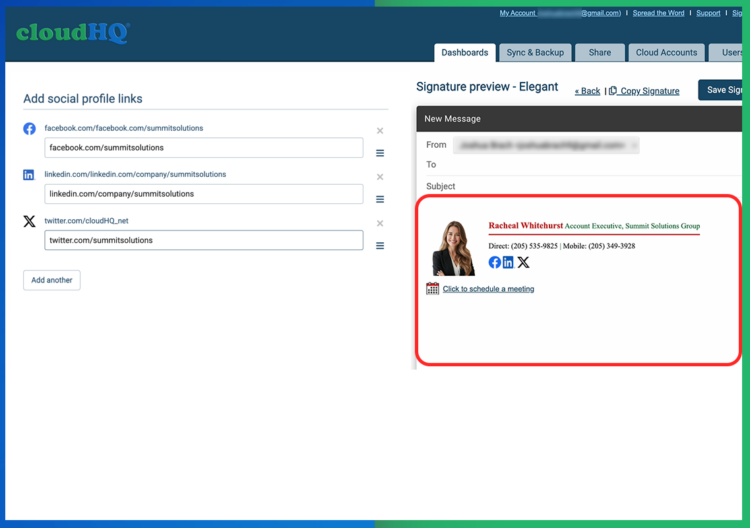Go back using the « Back link
The height and width of the screenshot is (528, 750).
587,91
